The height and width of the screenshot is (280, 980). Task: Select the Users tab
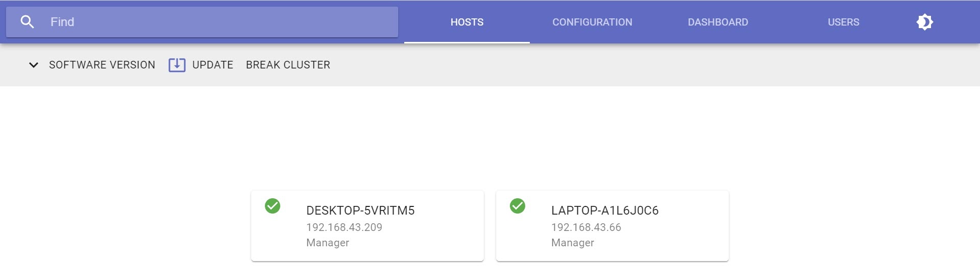tap(843, 22)
